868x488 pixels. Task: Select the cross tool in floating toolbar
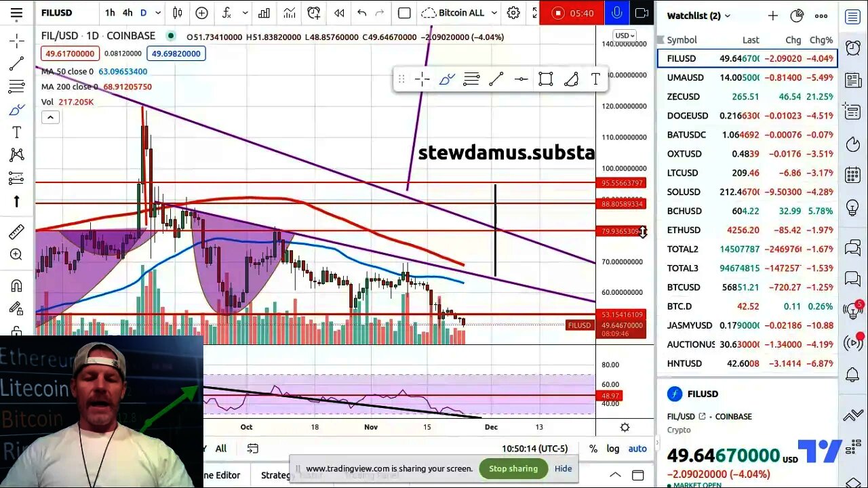click(x=422, y=79)
